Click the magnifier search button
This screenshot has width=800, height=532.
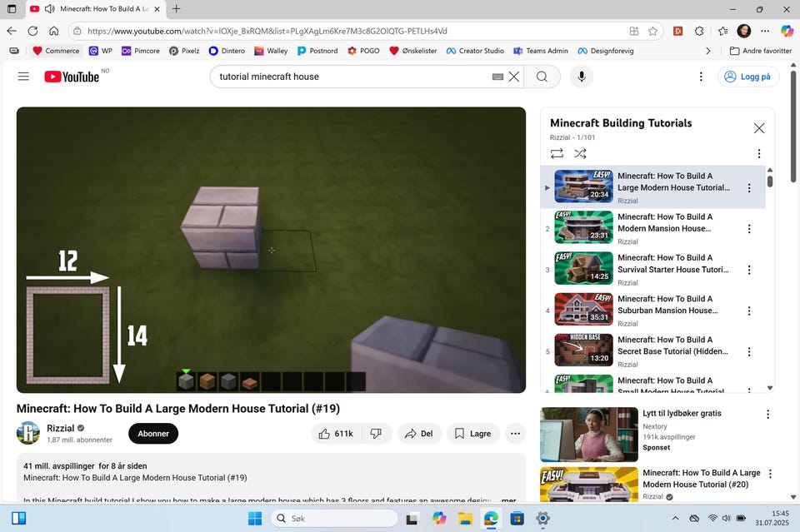[x=542, y=77]
